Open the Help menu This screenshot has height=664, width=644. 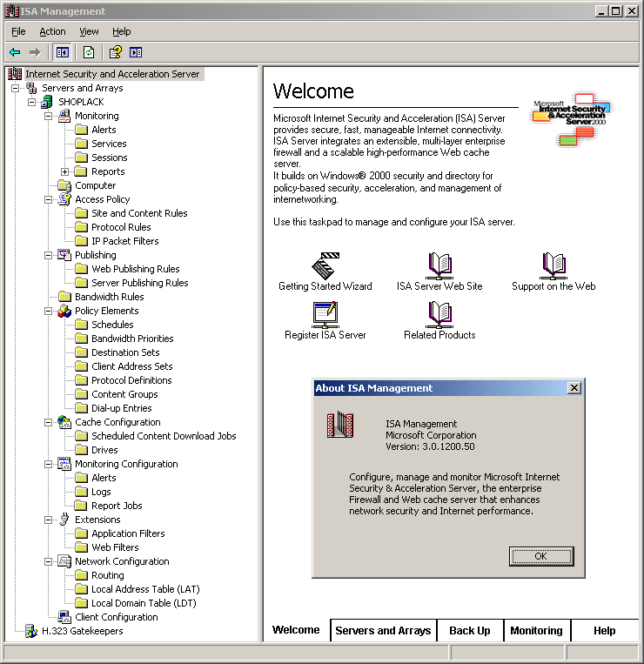click(122, 31)
